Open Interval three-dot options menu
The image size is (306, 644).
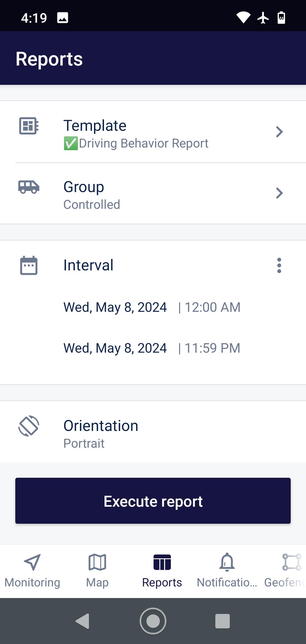(x=279, y=266)
